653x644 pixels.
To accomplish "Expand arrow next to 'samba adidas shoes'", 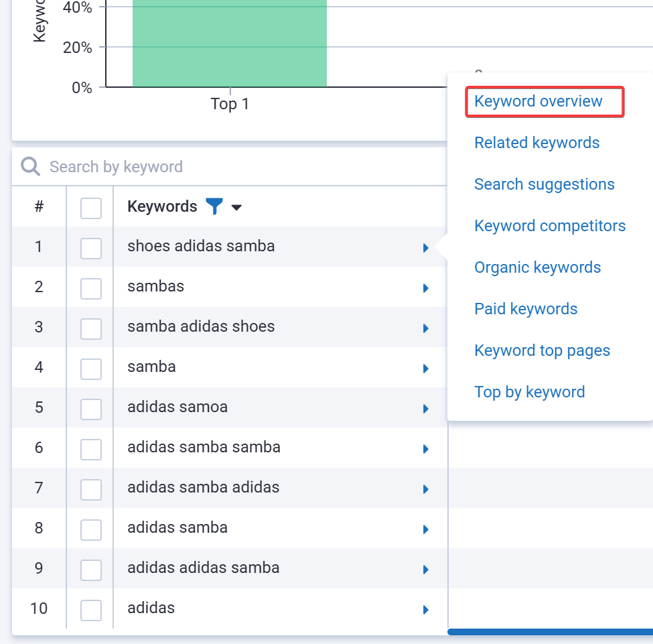I will [425, 328].
